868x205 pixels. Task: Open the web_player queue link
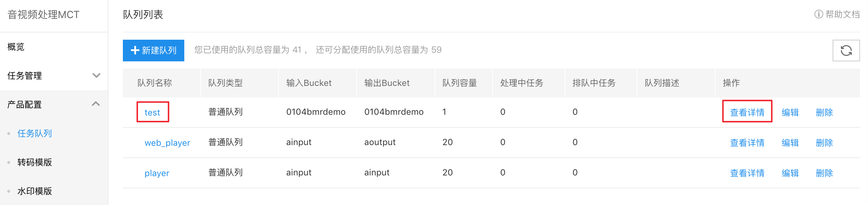click(x=167, y=143)
